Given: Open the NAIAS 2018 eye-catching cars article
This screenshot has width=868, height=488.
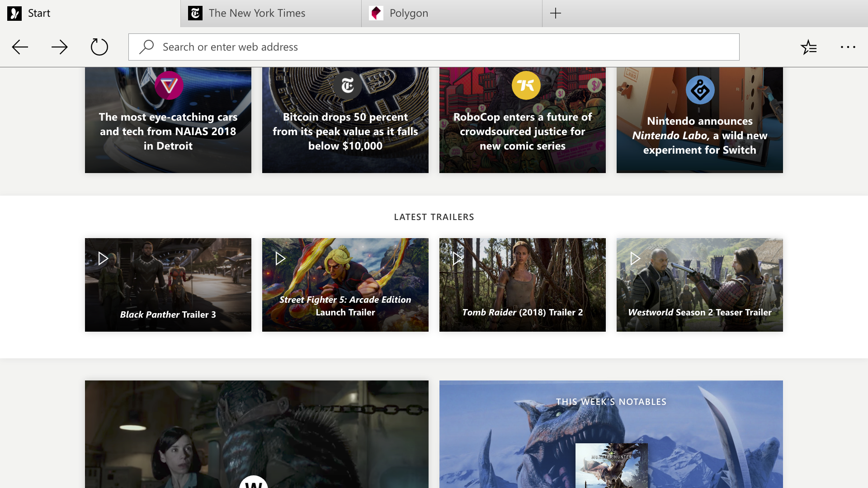Looking at the screenshot, I should [x=168, y=120].
